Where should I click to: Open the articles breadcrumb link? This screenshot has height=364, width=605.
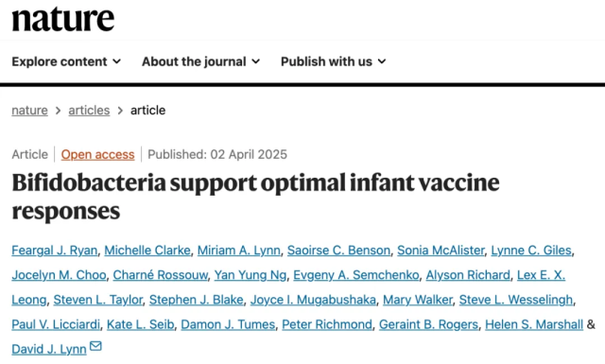pos(89,111)
